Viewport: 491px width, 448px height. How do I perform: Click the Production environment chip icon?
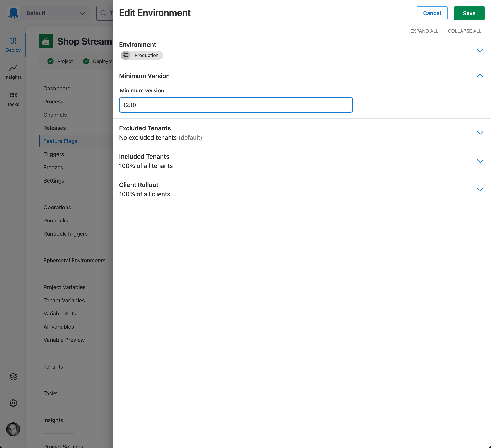pos(125,55)
